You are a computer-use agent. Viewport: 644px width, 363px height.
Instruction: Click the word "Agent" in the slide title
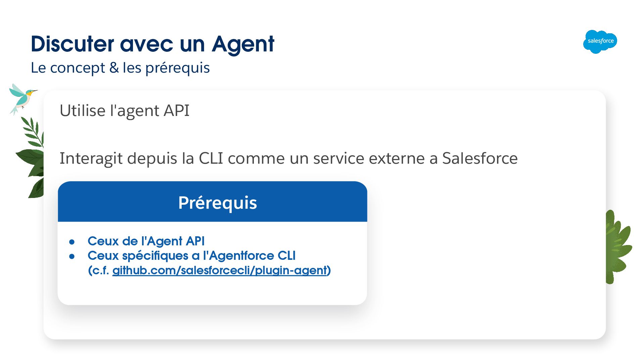point(243,44)
